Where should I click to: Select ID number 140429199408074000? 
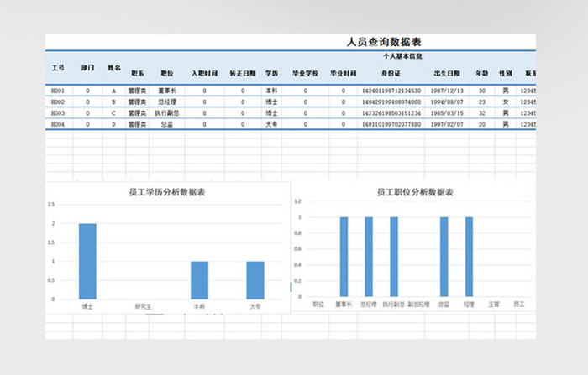pyautogui.click(x=391, y=102)
